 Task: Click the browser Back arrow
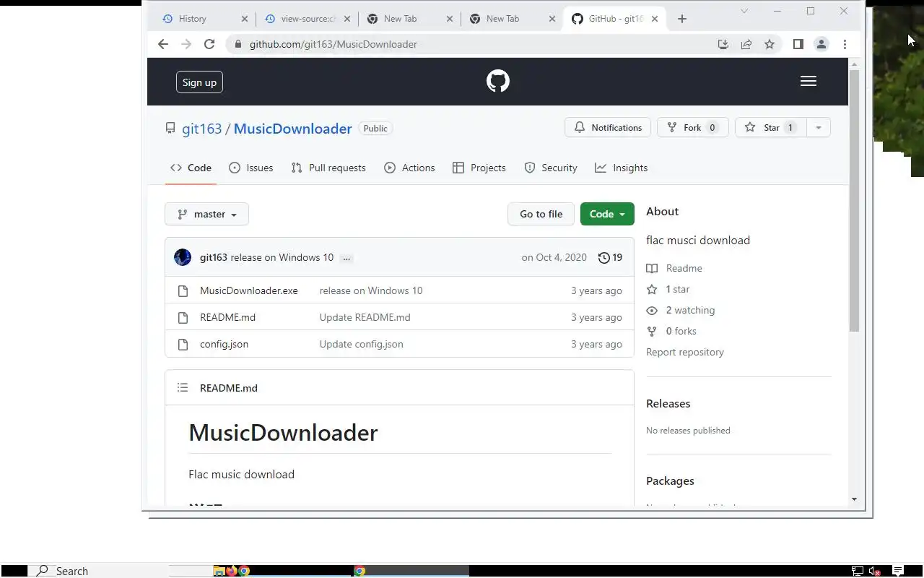pyautogui.click(x=163, y=44)
